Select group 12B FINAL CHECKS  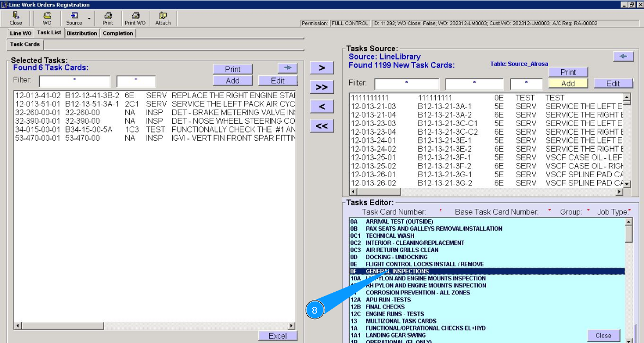coord(487,307)
